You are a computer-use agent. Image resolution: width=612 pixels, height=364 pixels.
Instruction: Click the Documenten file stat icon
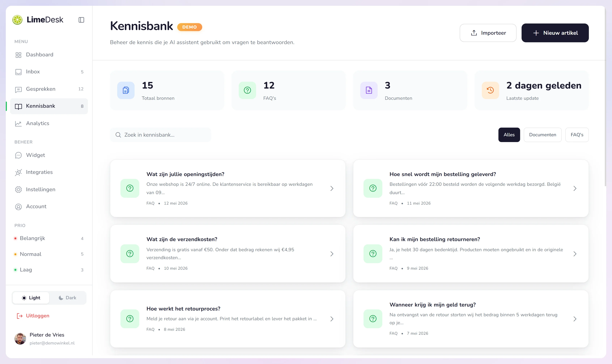pos(369,90)
